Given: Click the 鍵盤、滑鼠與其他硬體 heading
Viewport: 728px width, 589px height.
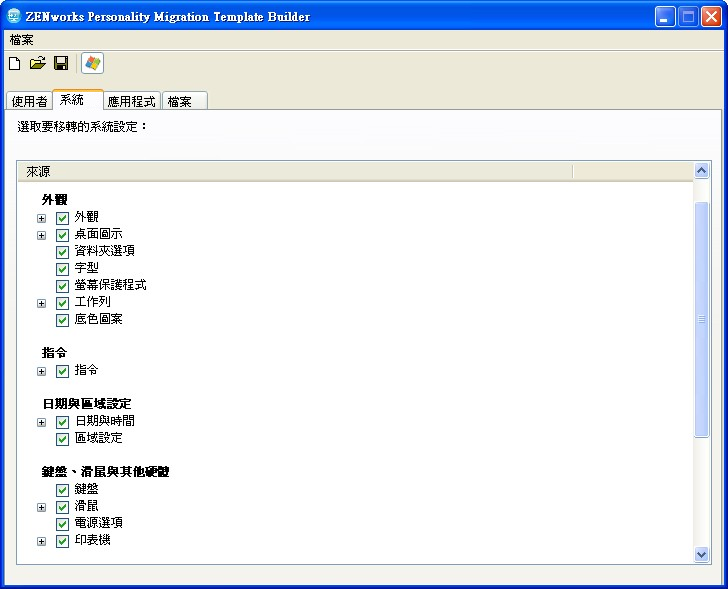Looking at the screenshot, I should 105,472.
